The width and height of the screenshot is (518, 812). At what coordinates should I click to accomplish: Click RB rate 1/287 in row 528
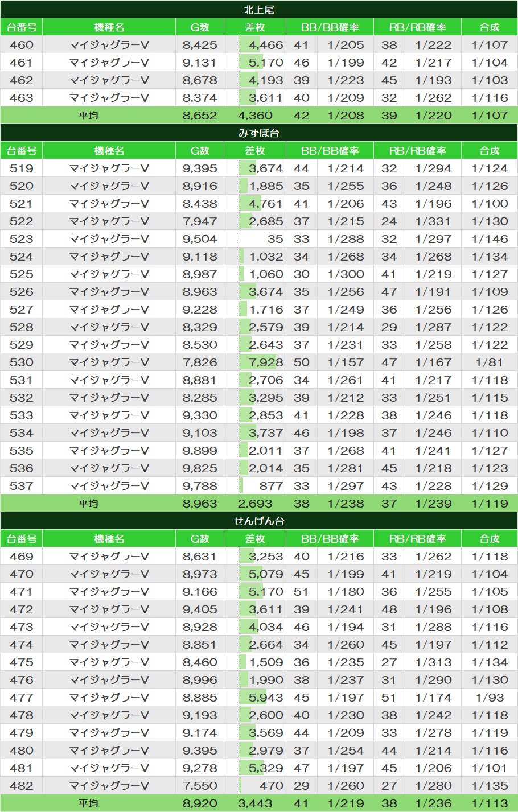(433, 327)
